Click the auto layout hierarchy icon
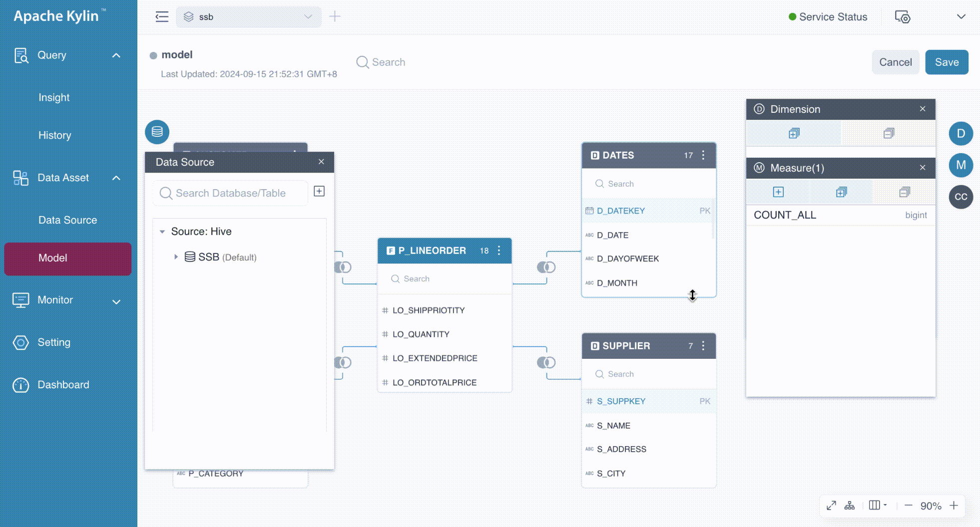The image size is (980, 527). pyautogui.click(x=850, y=506)
